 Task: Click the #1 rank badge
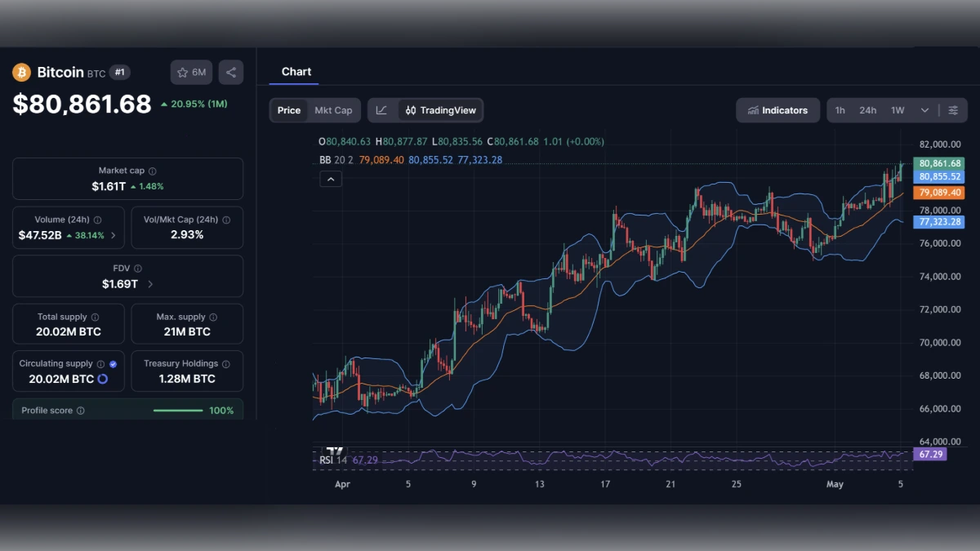tap(120, 73)
